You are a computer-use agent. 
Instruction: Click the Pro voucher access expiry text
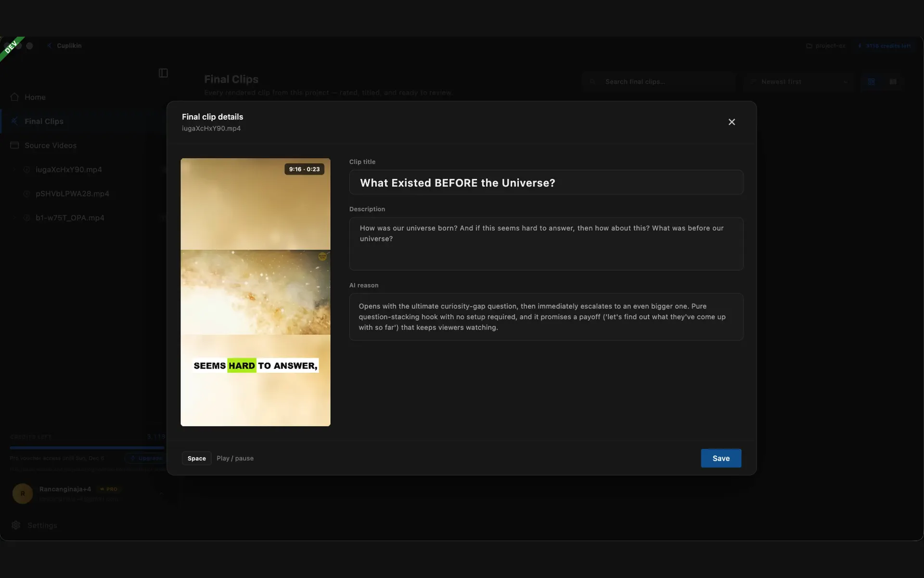[57, 458]
